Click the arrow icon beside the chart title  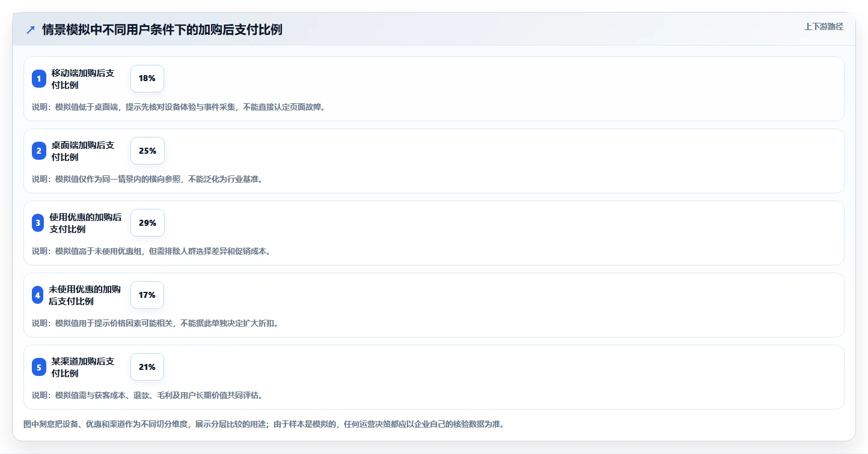coord(31,29)
